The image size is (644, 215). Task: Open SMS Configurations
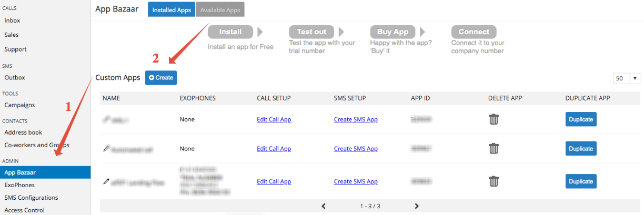(x=31, y=198)
